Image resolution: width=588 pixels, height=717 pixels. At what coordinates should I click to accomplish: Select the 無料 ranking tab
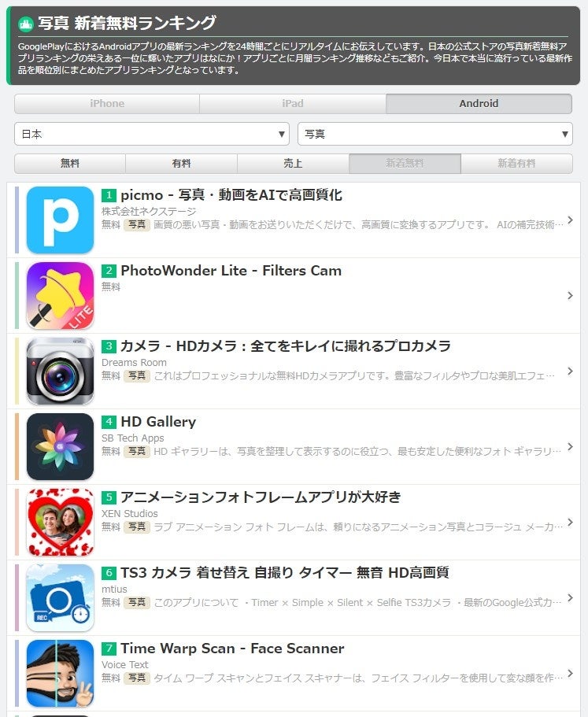pyautogui.click(x=70, y=163)
